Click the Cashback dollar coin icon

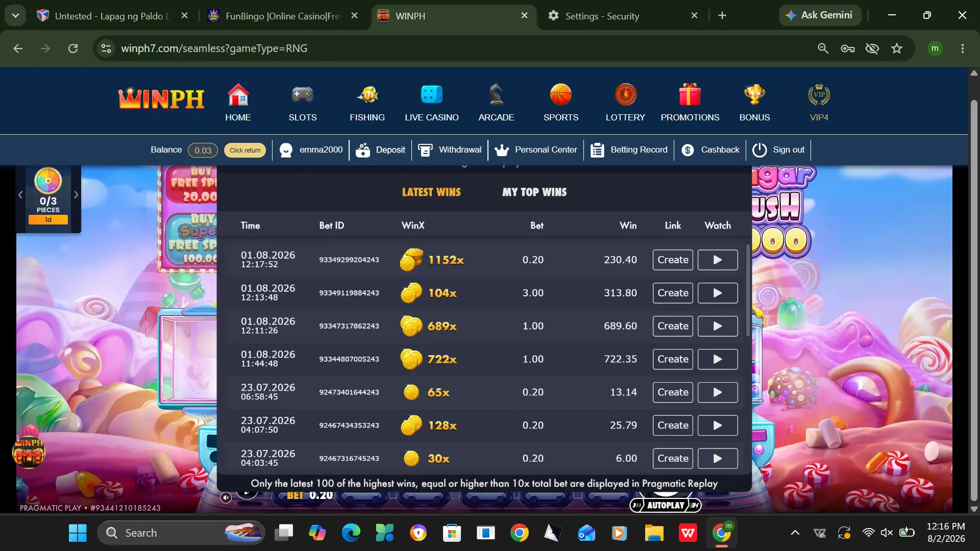click(688, 150)
